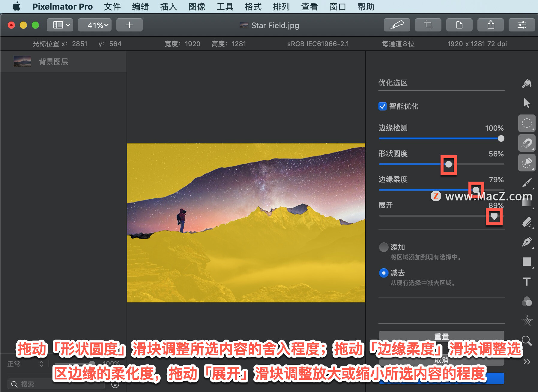Viewport: 538px width, 392px height.
Task: Select the 背景图层 layer thumbnail
Action: [22, 61]
